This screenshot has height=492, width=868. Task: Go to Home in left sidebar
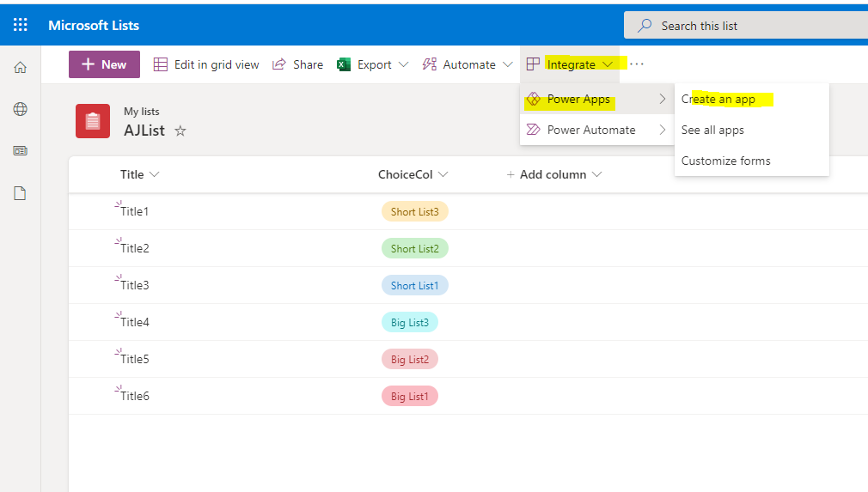(x=20, y=68)
